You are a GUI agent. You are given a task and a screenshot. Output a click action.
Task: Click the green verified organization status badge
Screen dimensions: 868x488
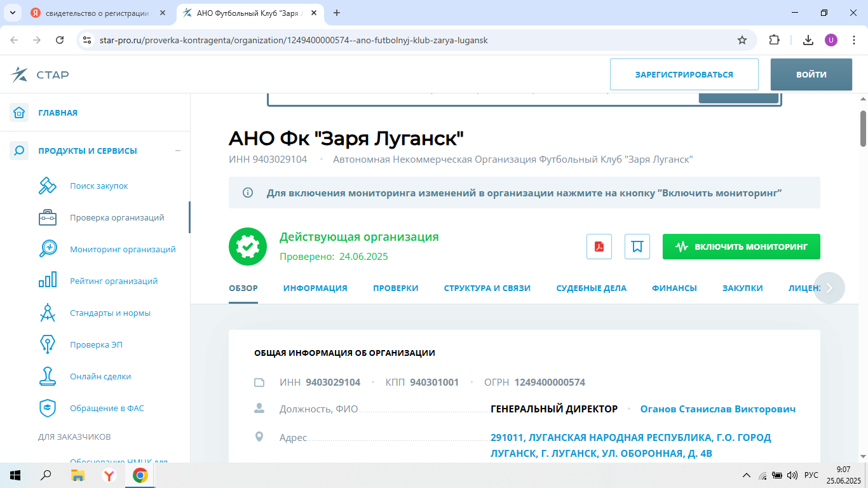tap(248, 247)
